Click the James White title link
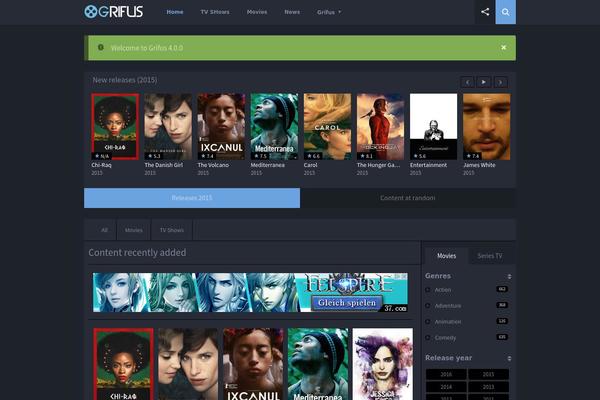600x400 pixels. coord(479,165)
